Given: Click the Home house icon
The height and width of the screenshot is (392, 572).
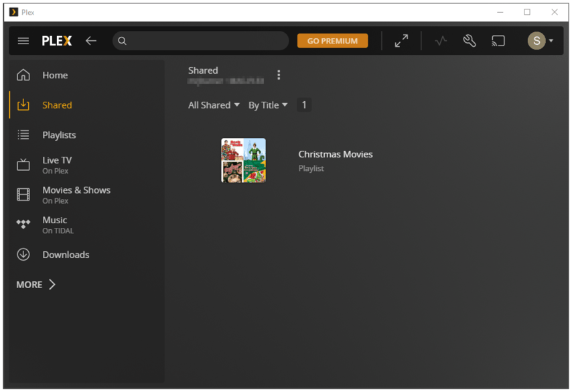Looking at the screenshot, I should (x=23, y=75).
